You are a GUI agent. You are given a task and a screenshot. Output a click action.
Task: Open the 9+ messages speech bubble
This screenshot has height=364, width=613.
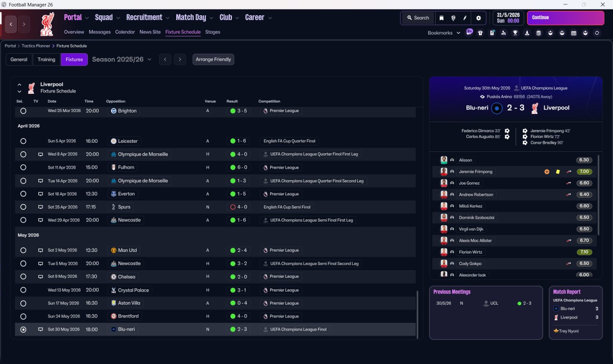click(x=469, y=32)
